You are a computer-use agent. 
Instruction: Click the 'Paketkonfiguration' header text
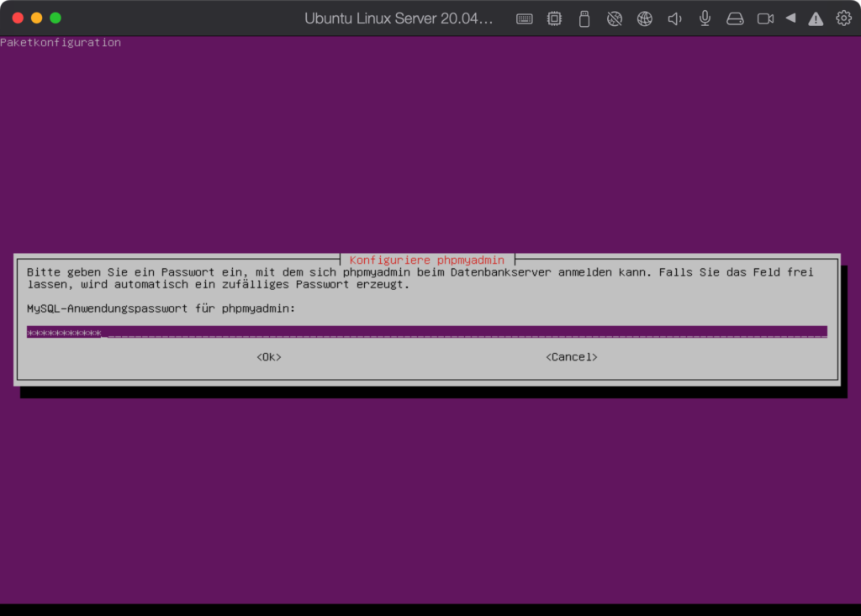[61, 42]
